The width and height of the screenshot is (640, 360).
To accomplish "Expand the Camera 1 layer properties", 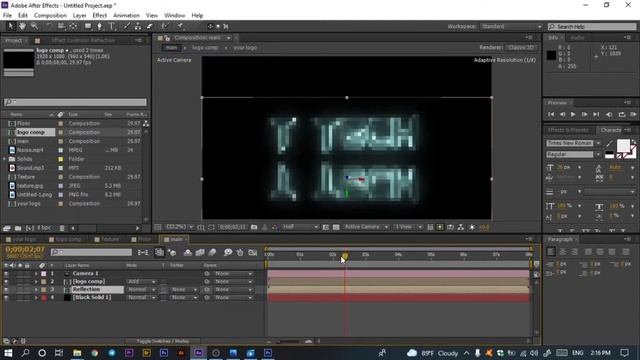I will tap(36, 273).
